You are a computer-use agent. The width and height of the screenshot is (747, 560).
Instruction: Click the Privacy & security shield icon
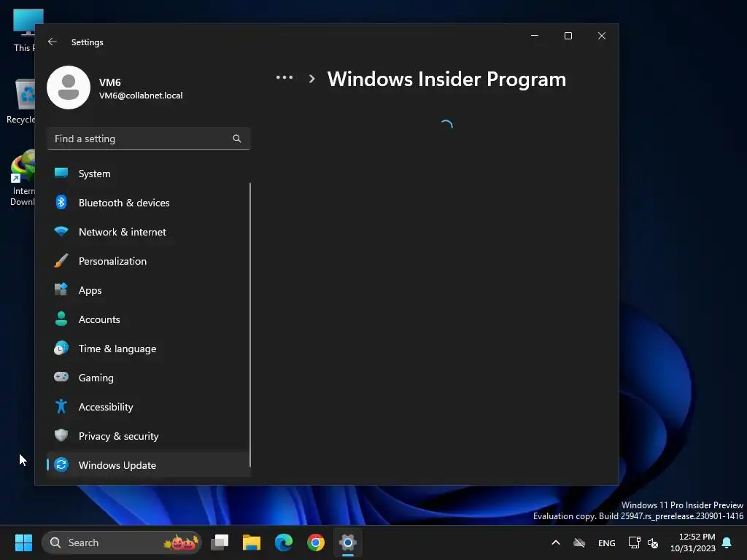point(61,435)
